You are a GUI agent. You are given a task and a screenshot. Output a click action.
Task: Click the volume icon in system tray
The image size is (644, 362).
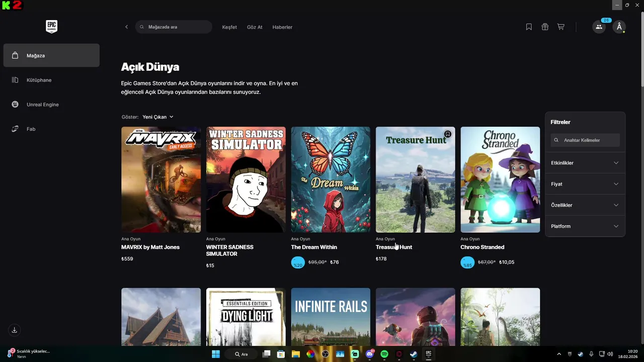point(610,354)
